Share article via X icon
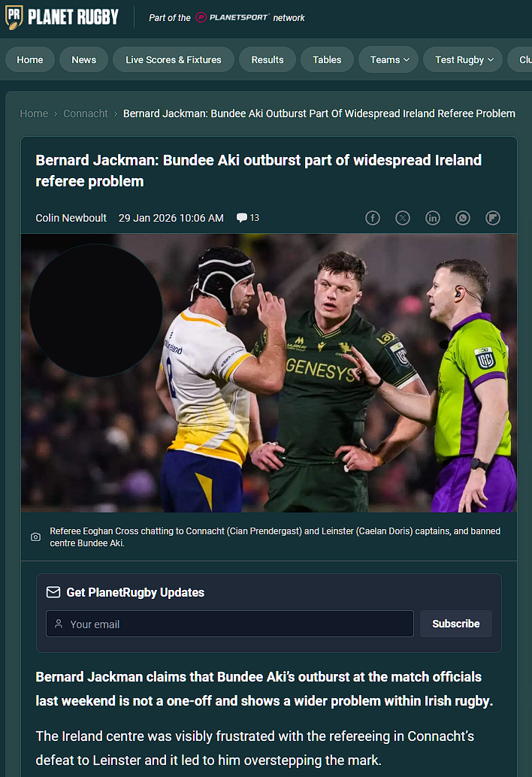The width and height of the screenshot is (532, 777). tap(403, 218)
